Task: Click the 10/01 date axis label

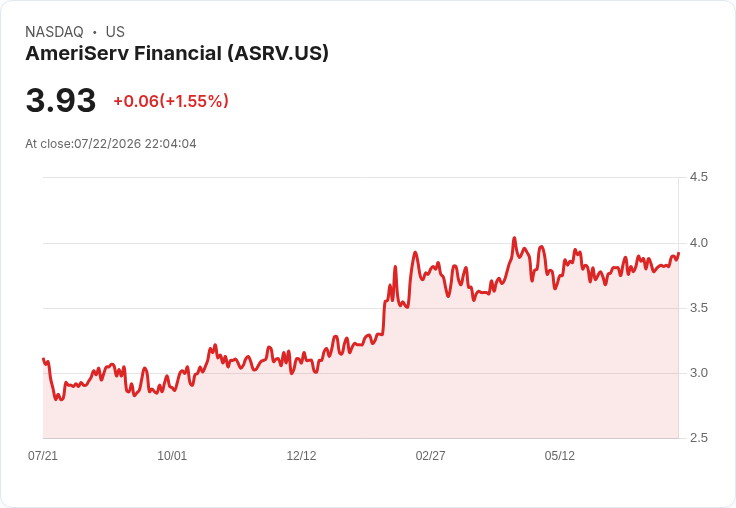Action: coord(172,455)
